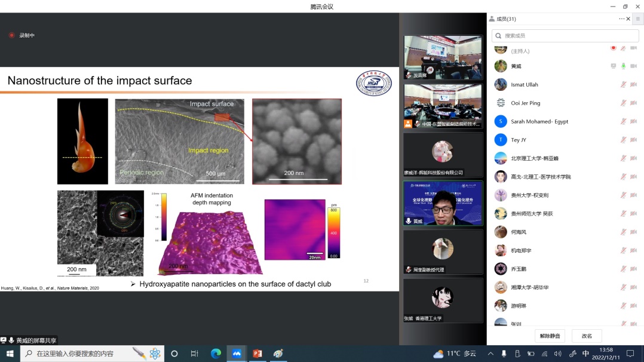Image resolution: width=644 pixels, height=362 pixels.
Task: Expand hidden system tray icons chevron
Action: [490, 354]
